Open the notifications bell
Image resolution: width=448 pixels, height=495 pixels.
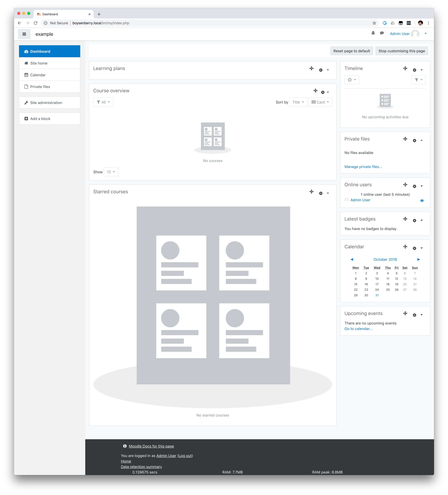coord(373,33)
